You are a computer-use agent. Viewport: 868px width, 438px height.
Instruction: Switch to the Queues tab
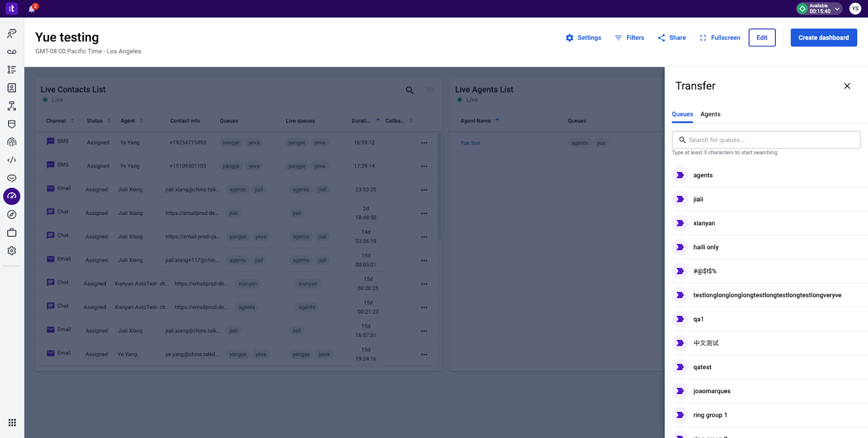pyautogui.click(x=682, y=114)
